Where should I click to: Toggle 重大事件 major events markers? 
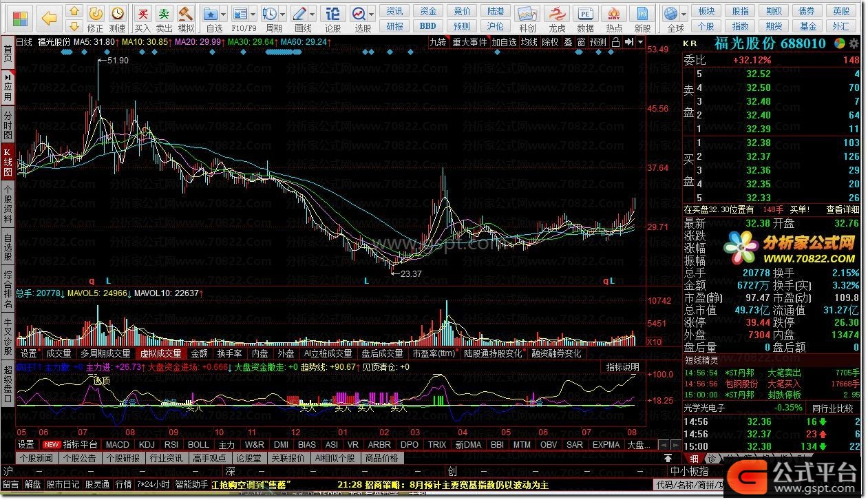469,42
